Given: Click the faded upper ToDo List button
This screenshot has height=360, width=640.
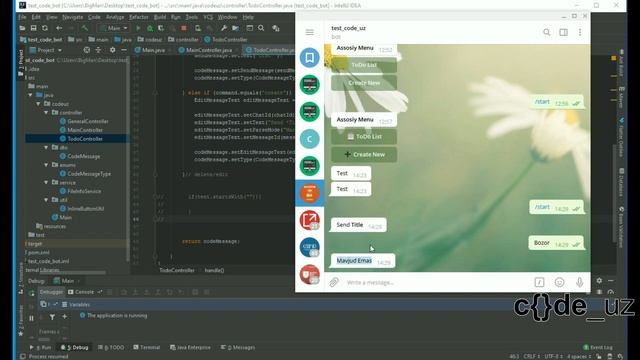Looking at the screenshot, I should point(364,65).
